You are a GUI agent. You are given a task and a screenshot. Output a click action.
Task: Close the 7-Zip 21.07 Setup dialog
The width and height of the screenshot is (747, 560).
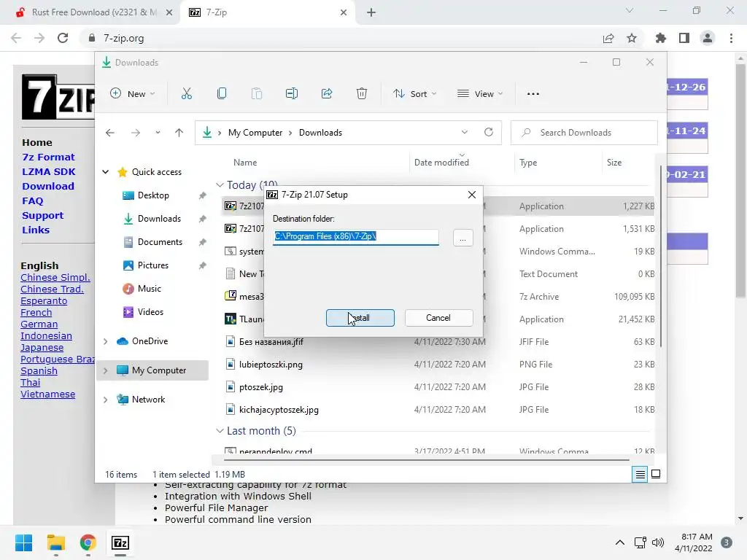(x=472, y=195)
